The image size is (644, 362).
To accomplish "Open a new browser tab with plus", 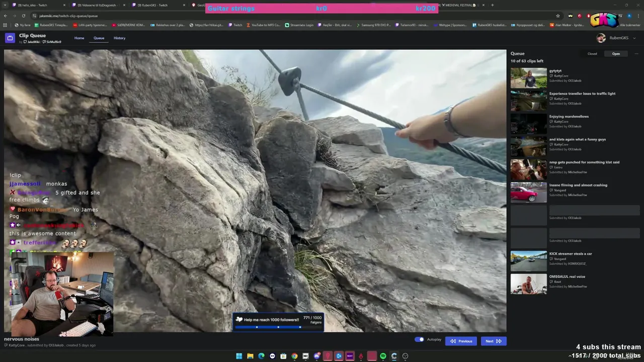I will [x=492, y=5].
